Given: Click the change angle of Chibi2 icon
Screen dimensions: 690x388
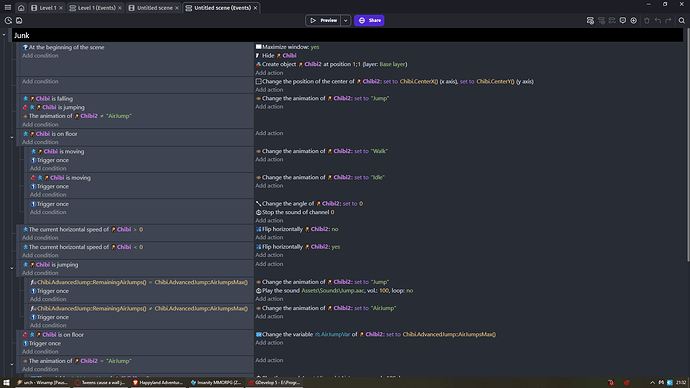Looking at the screenshot, I should coord(258,204).
